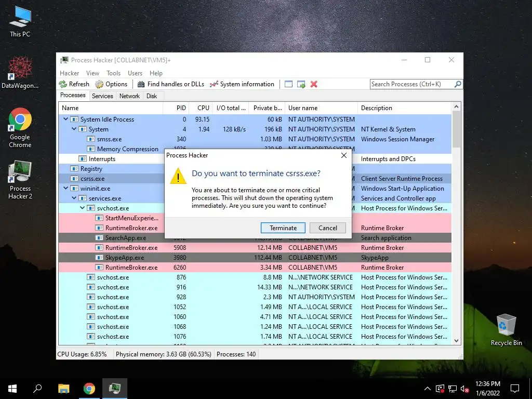Click Cancel in the dialog
The image size is (532, 399).
coord(328,228)
